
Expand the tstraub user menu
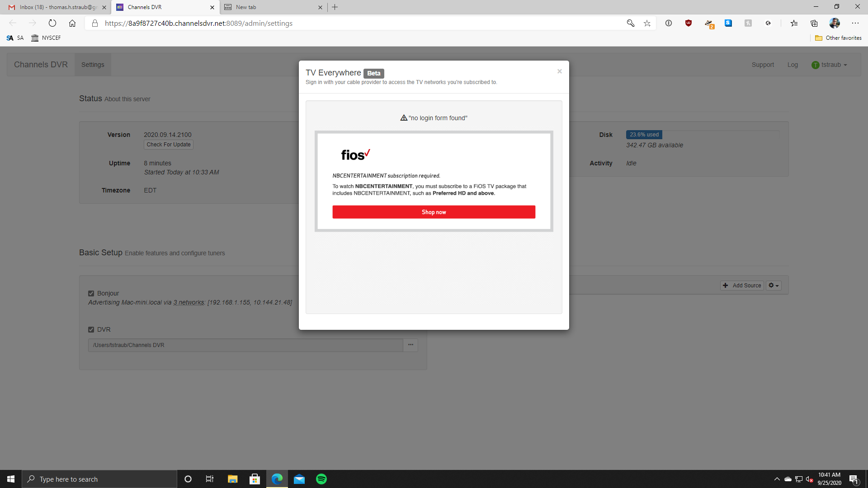click(829, 65)
